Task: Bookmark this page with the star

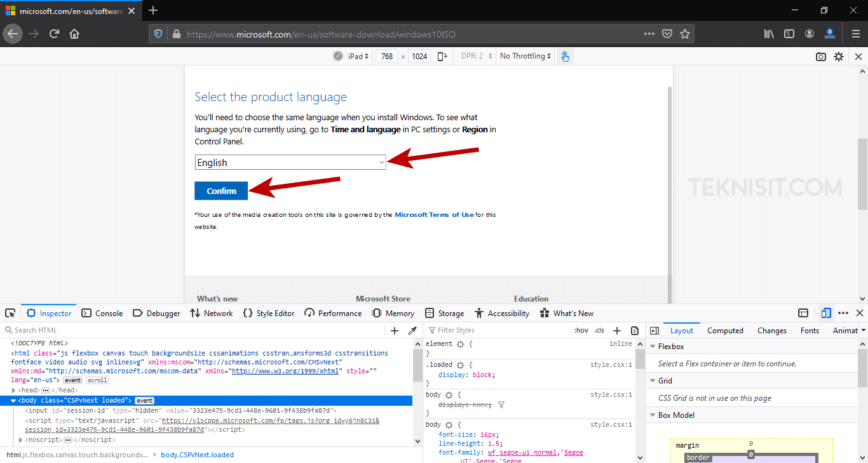Action: coord(685,34)
